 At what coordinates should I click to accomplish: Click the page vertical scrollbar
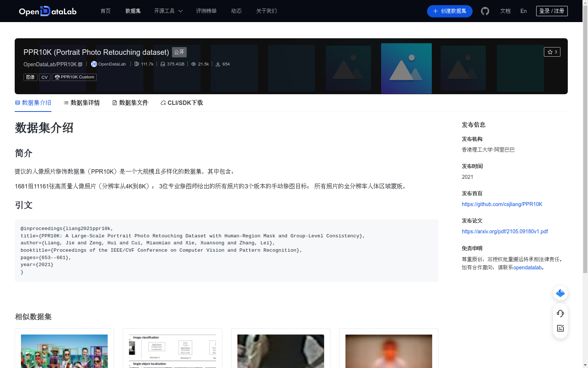tap(585, 140)
